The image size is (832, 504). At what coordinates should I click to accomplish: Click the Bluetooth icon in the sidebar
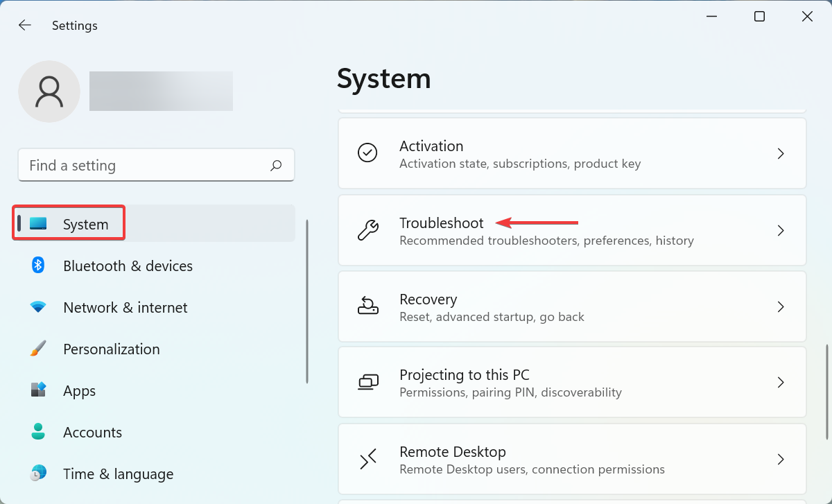coord(37,266)
